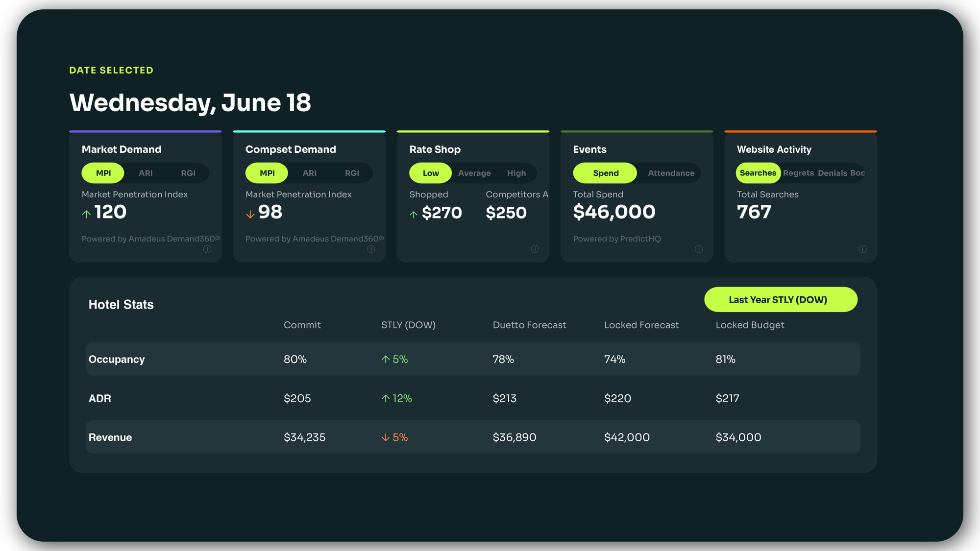Switch Events to Attendance

click(x=671, y=173)
